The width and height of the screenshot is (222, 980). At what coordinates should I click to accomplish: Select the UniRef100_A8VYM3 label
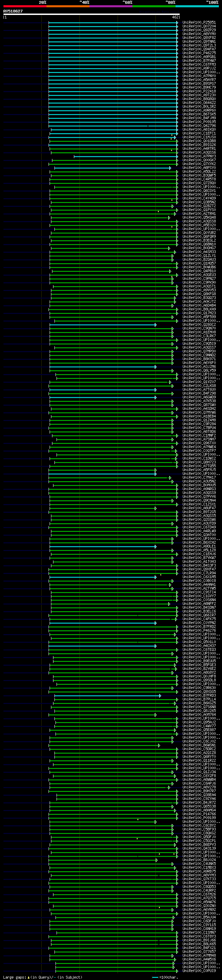point(199,875)
